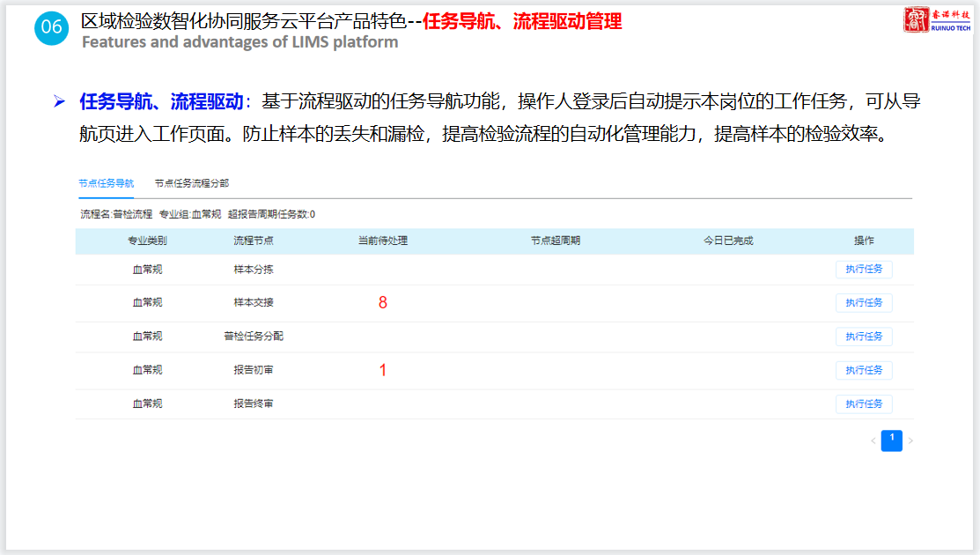
Task: Go to the previous page arrow
Action: point(873,440)
